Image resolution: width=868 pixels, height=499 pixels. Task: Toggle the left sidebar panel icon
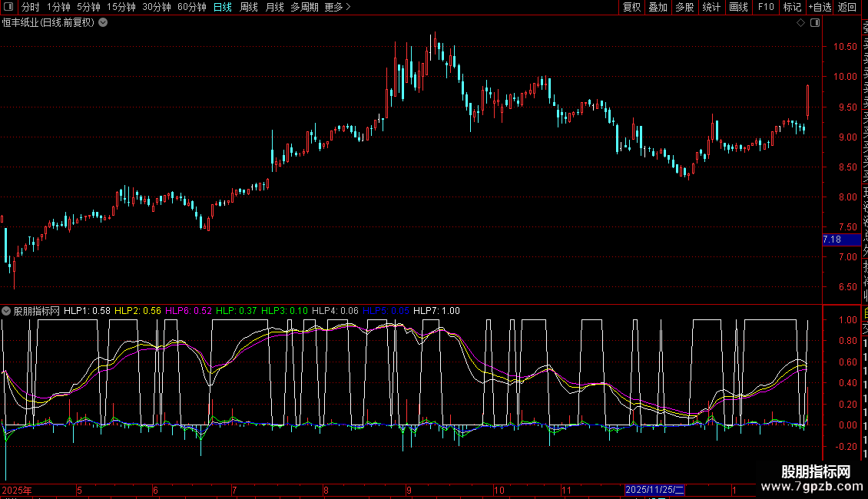[x=8, y=8]
